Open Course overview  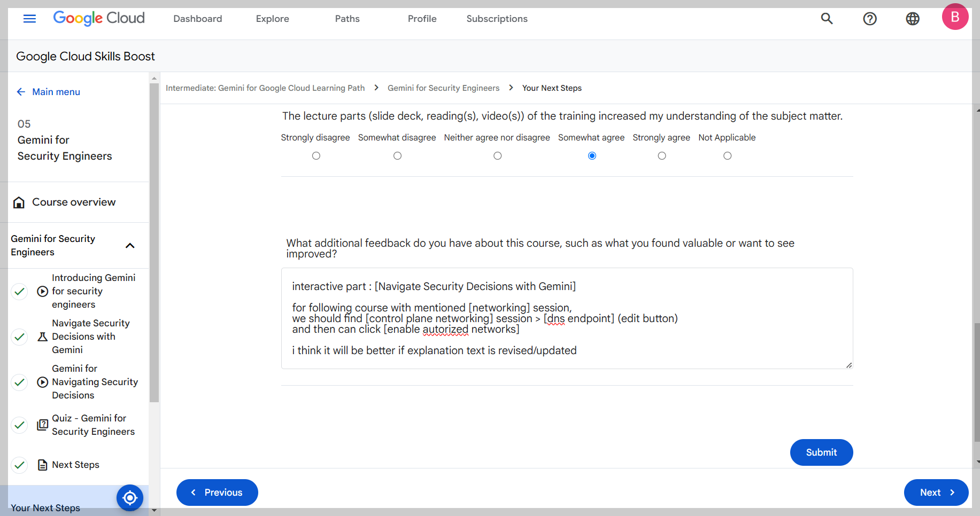(x=74, y=202)
